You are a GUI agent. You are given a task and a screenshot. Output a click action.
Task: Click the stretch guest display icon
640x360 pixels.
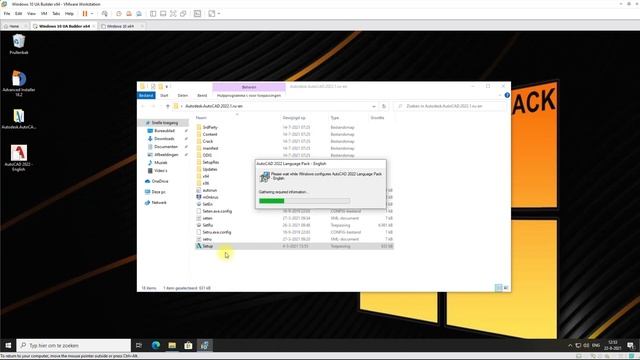coord(212,13)
